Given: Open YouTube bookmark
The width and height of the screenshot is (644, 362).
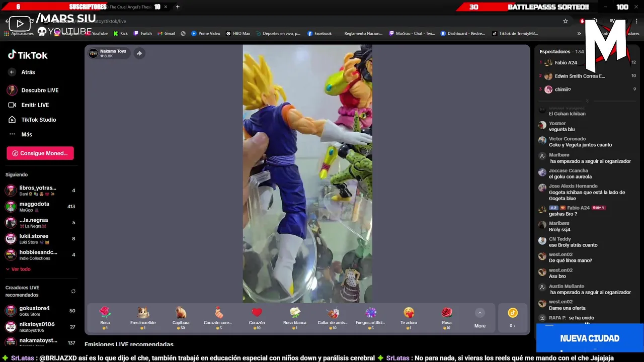Looking at the screenshot, I should (x=96, y=33).
